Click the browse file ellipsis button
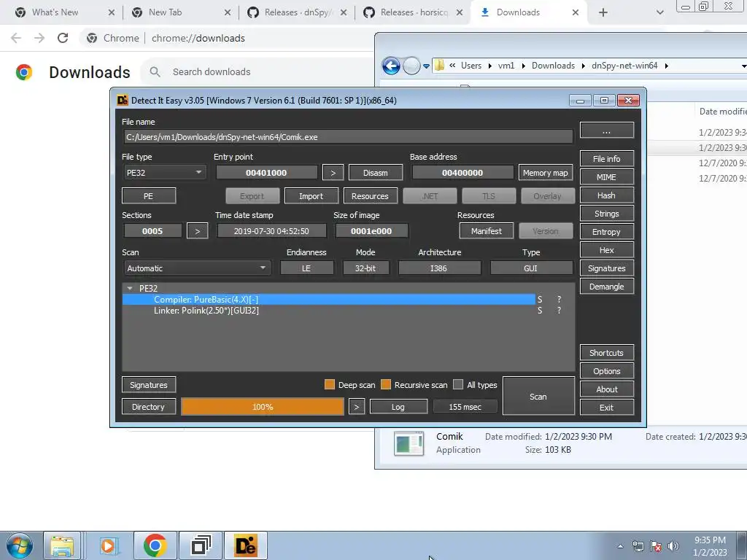Image resolution: width=747 pixels, height=560 pixels. coord(606,131)
